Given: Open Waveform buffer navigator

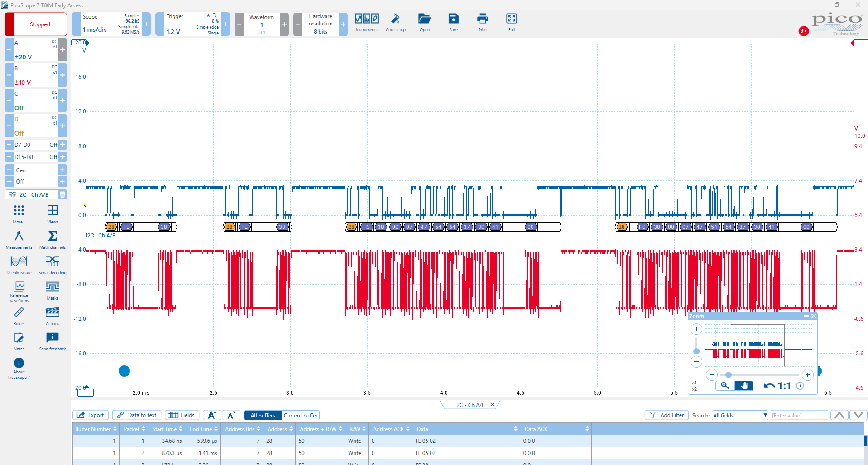Looking at the screenshot, I should (261, 24).
